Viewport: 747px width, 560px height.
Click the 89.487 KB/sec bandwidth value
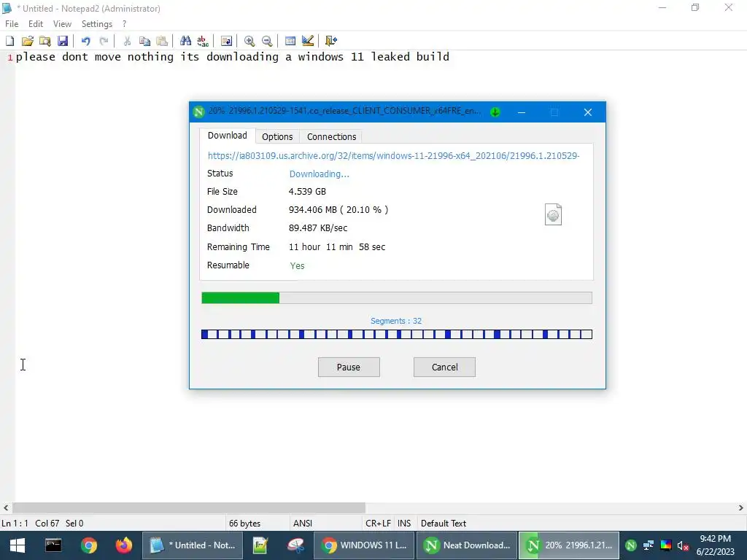coord(318,228)
